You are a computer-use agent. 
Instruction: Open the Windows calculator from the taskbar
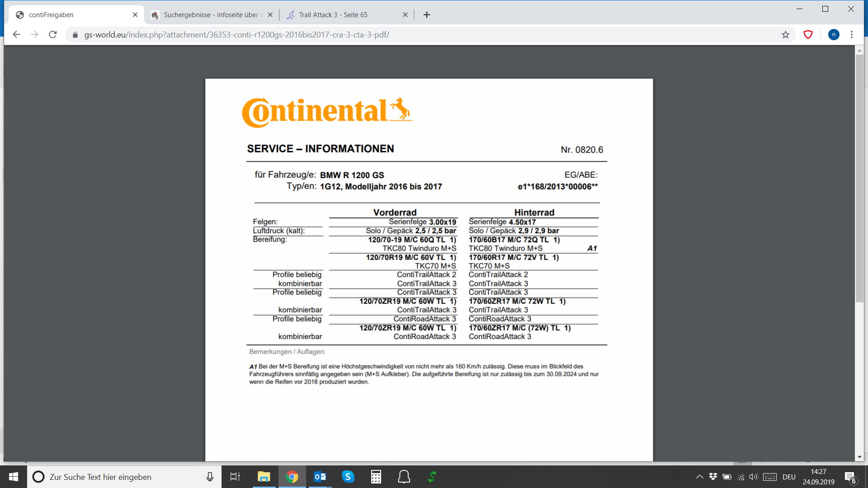[376, 477]
